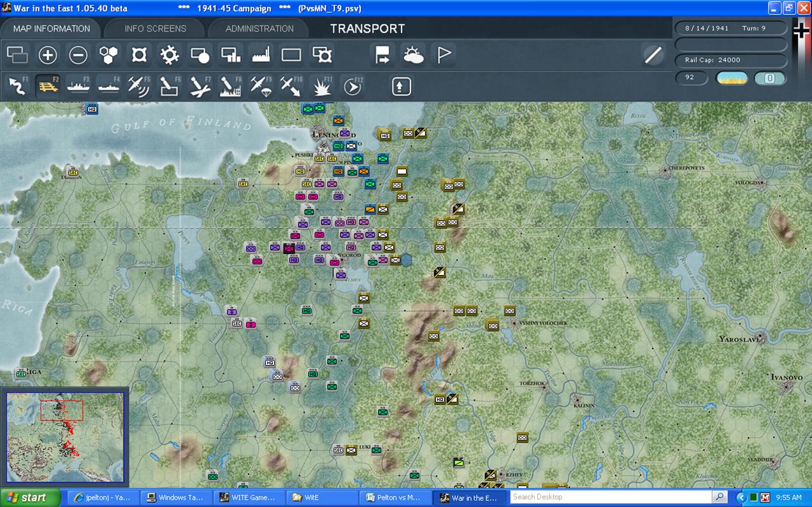Click the desktop search magnifier button
The image size is (812, 507).
click(x=720, y=497)
